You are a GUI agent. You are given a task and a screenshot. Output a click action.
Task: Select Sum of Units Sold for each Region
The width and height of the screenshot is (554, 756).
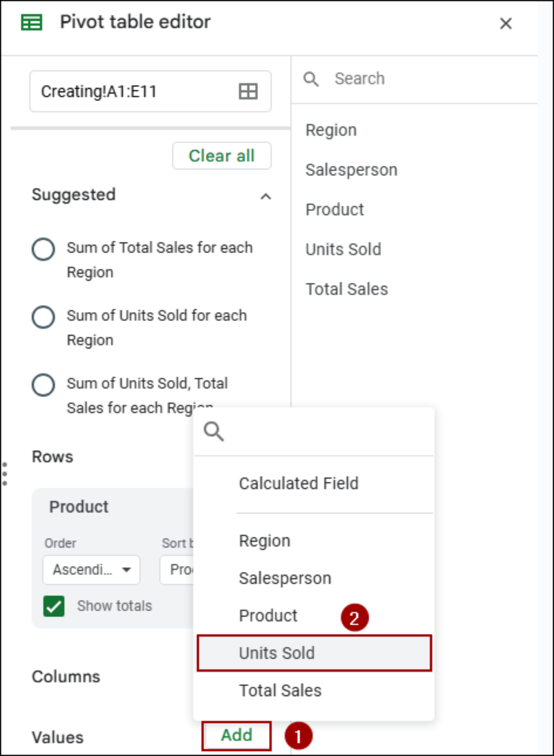tap(43, 317)
